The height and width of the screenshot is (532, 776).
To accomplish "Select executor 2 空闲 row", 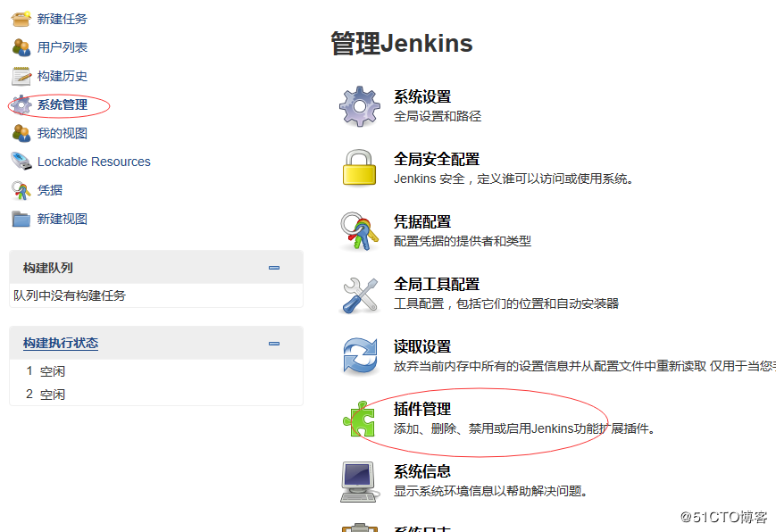I will click(x=156, y=395).
